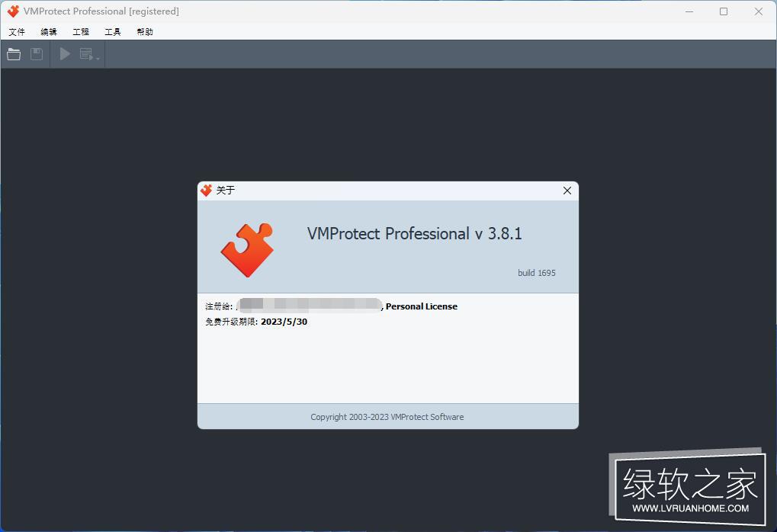Expand the small arrow beside Execute icon

(x=98, y=58)
